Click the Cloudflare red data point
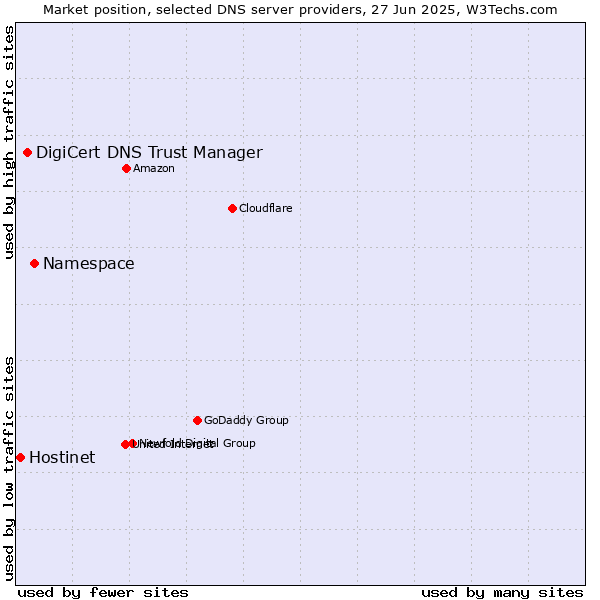Viewport: 600px width, 600px height. [x=233, y=209]
